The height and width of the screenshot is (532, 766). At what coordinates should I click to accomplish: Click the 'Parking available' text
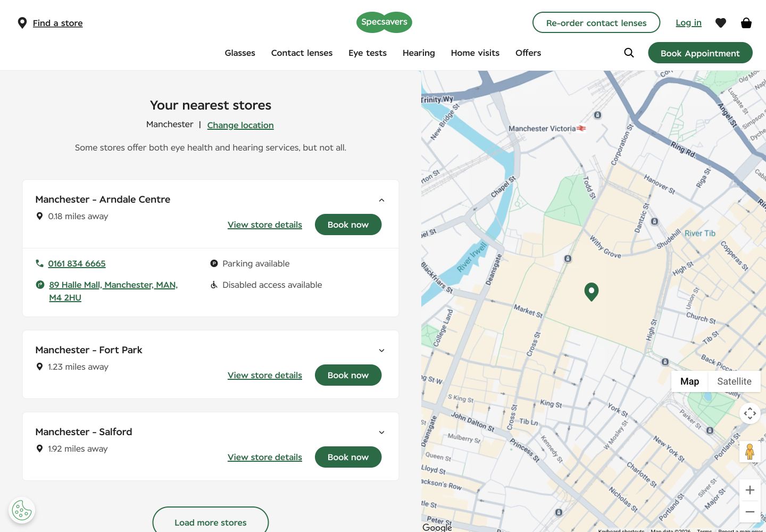pyautogui.click(x=256, y=263)
